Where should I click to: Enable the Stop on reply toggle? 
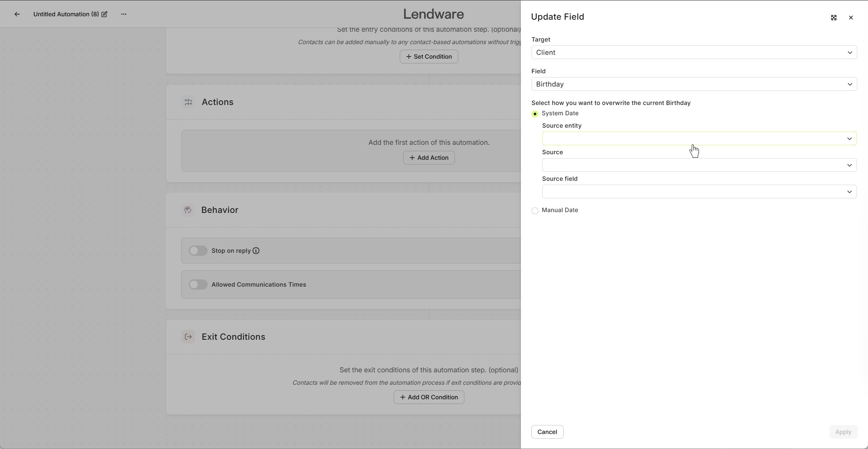tap(198, 251)
